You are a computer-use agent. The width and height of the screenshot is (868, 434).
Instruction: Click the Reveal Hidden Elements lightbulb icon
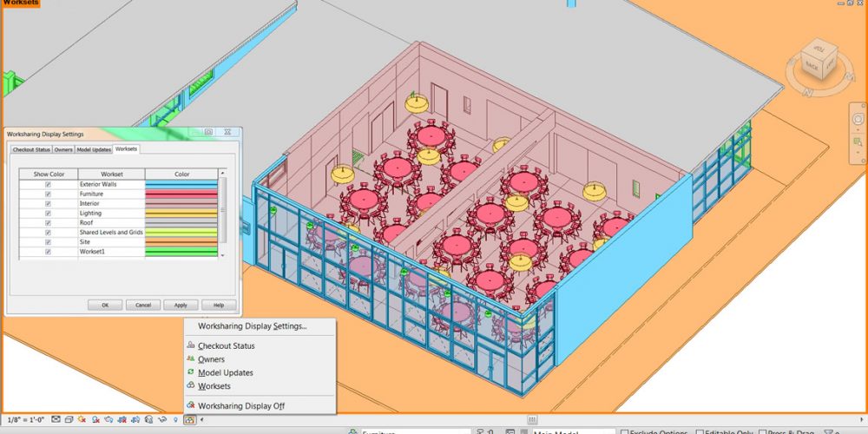(x=175, y=419)
